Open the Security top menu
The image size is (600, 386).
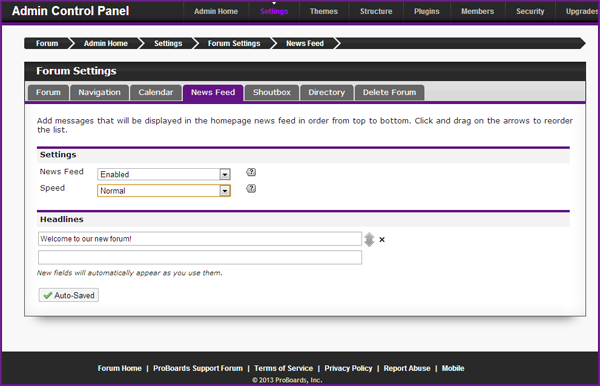coord(530,11)
